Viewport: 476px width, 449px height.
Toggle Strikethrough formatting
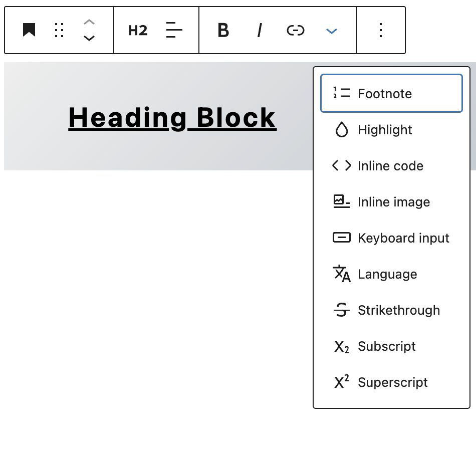(x=391, y=310)
